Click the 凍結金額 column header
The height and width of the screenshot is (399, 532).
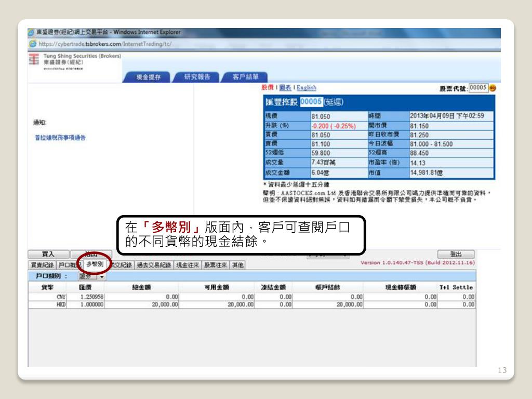tap(273, 287)
